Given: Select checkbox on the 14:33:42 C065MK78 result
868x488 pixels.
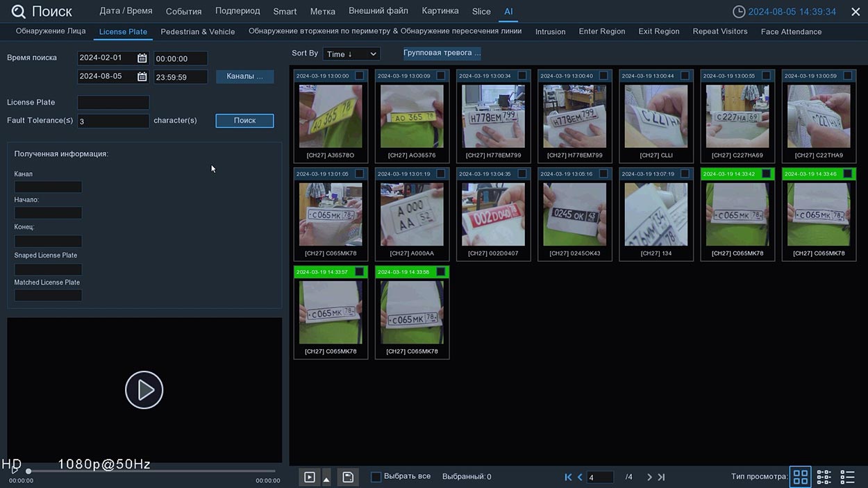Looking at the screenshot, I should (x=766, y=174).
